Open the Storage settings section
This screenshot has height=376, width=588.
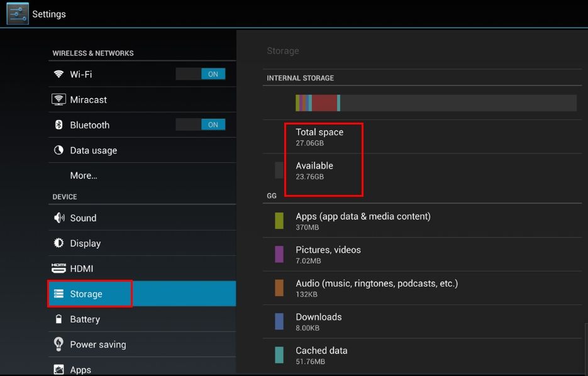pyautogui.click(x=86, y=294)
